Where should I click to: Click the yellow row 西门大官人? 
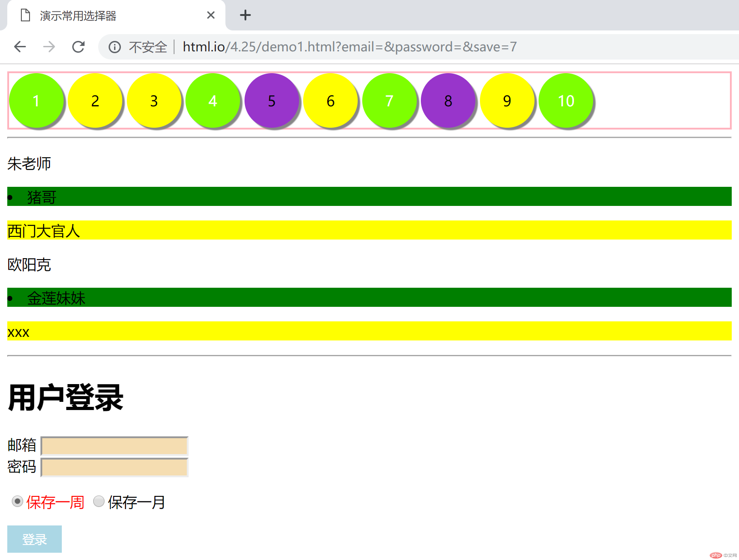pos(369,230)
